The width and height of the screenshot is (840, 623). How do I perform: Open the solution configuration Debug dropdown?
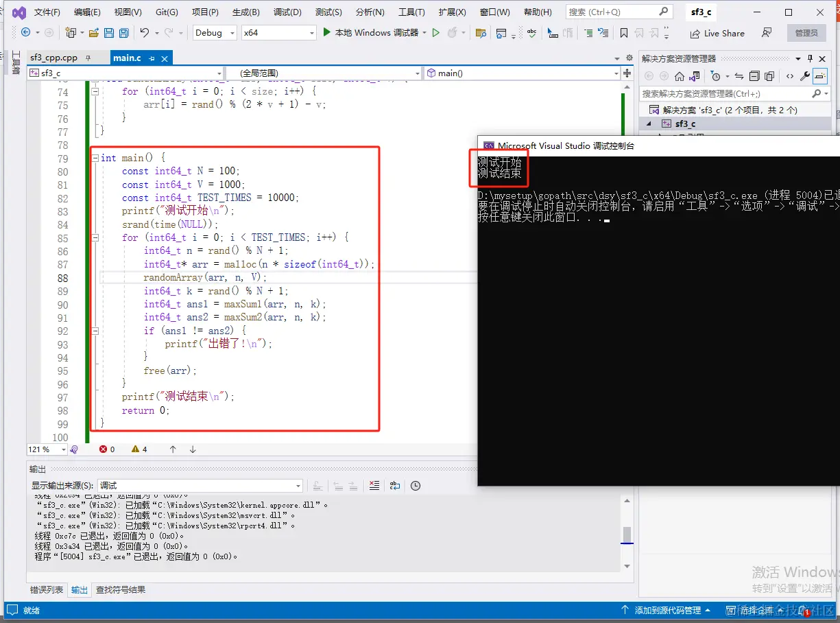[x=214, y=33]
